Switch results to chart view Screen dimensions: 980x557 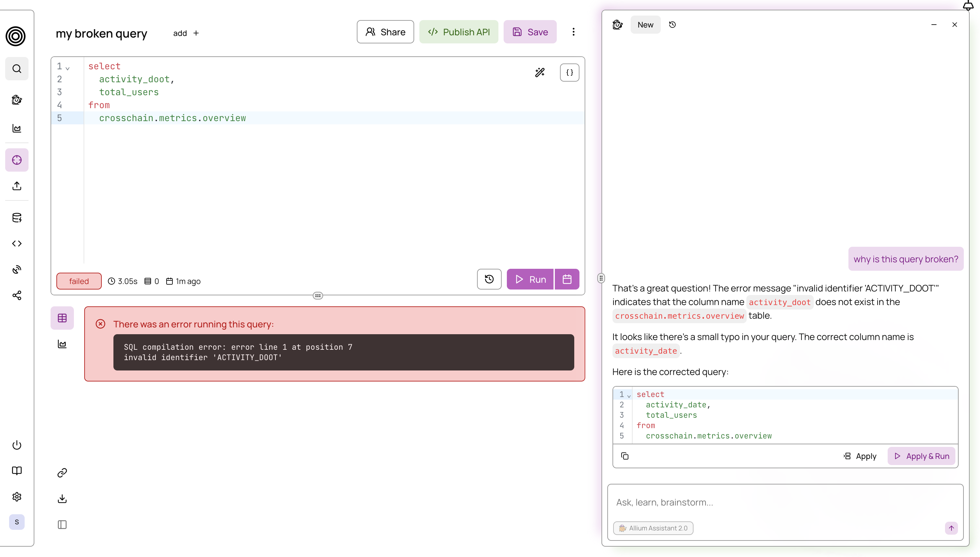62,344
